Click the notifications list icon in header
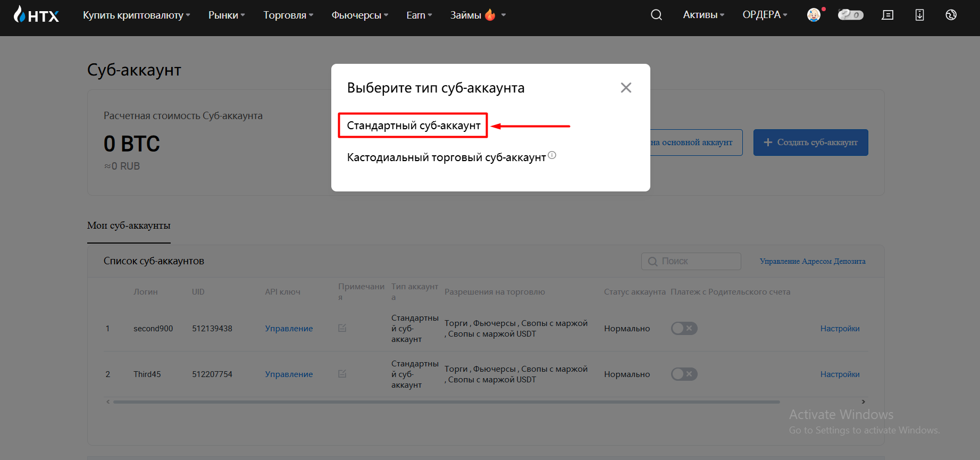 [x=887, y=15]
